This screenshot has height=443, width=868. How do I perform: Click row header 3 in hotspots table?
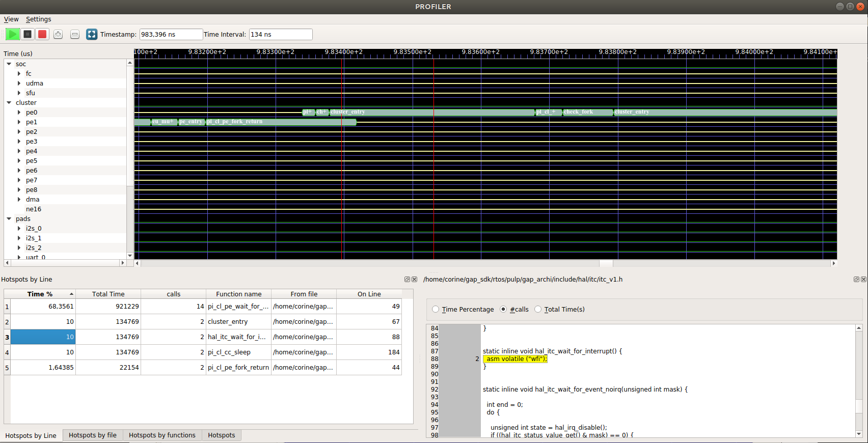click(x=7, y=337)
